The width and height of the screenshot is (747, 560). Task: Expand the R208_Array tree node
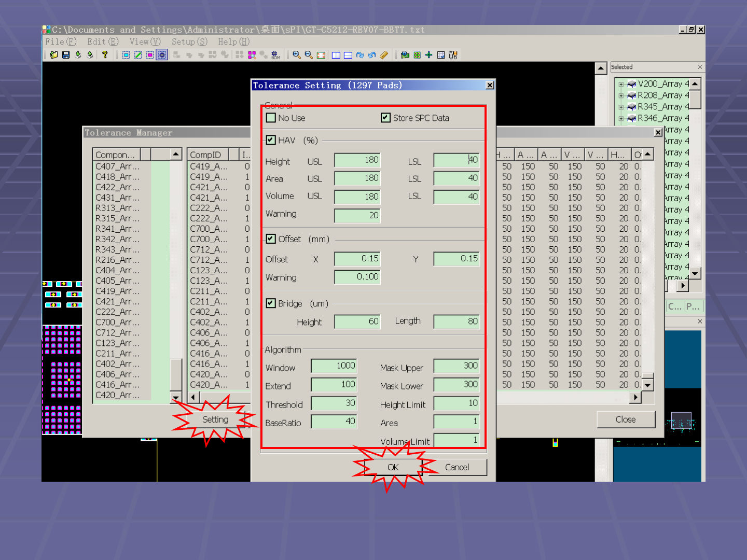pos(621,95)
